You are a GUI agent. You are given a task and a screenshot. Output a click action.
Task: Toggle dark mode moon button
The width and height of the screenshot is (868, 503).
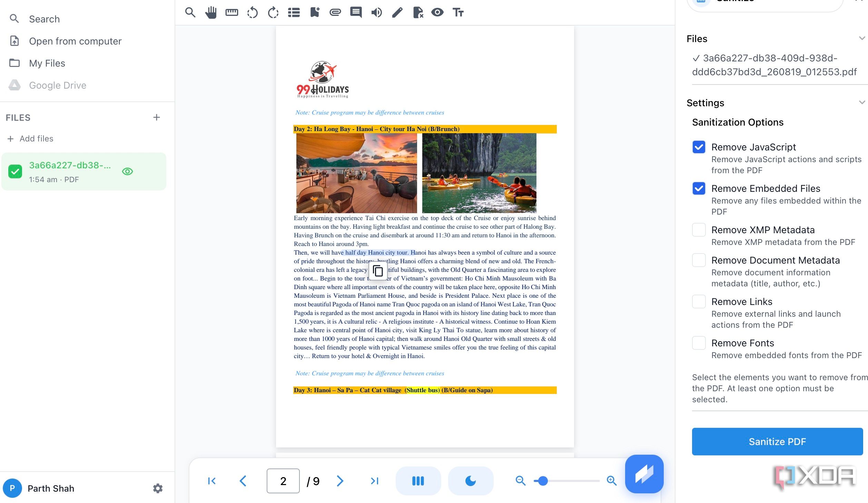point(471,481)
